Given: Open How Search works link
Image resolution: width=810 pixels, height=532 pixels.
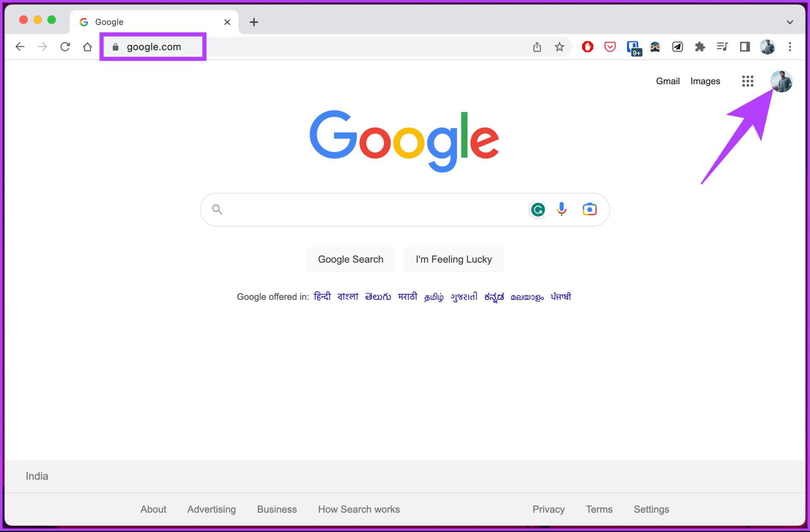Looking at the screenshot, I should (x=359, y=509).
